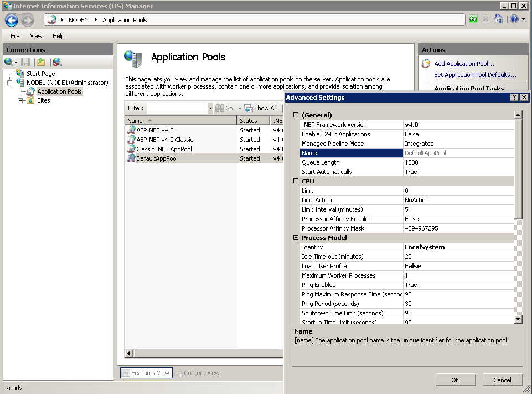
Task: Open the File menu
Action: [15, 36]
